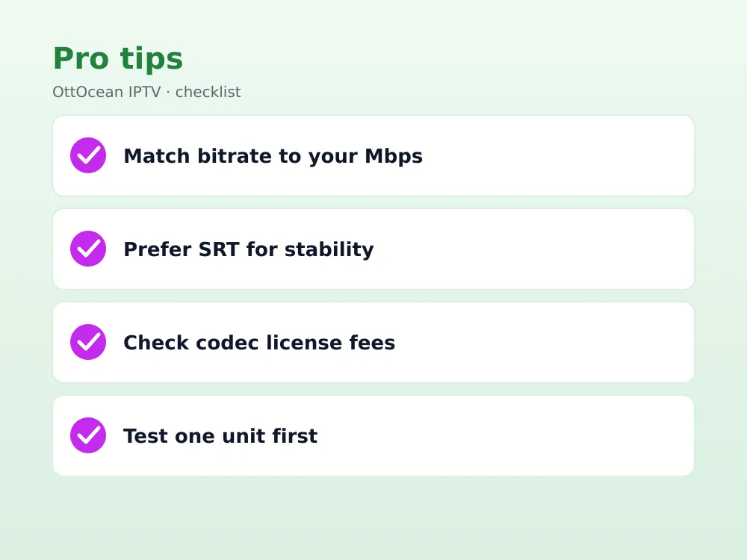The image size is (747, 560).
Task: Click the word "checklist" in the subtitle
Action: (208, 91)
